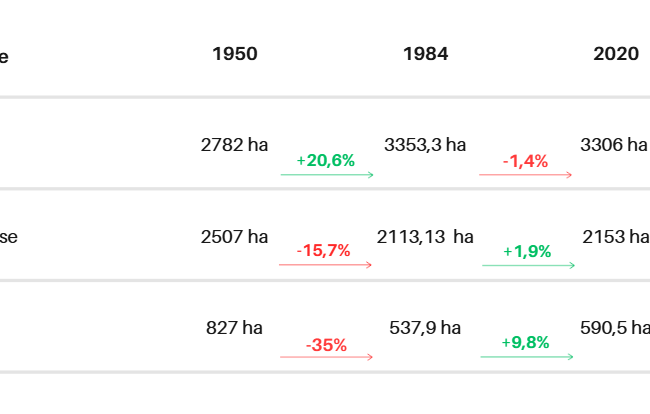The height and width of the screenshot is (414, 650).
Task: Click the -35% change label
Action: (x=327, y=345)
